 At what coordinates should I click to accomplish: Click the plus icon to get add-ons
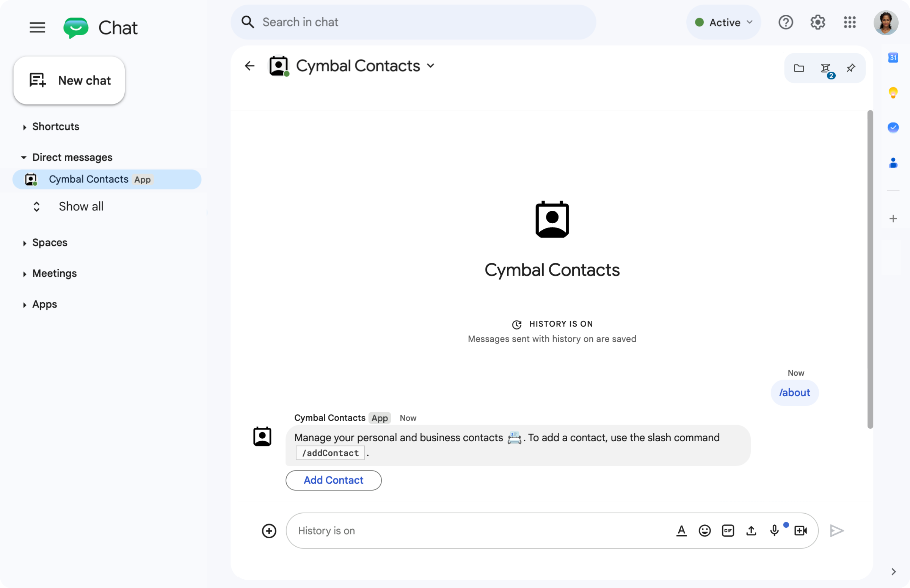tap(893, 218)
